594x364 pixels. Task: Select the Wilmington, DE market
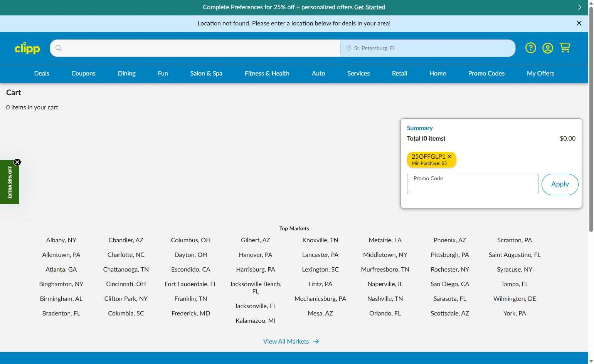pyautogui.click(x=515, y=299)
